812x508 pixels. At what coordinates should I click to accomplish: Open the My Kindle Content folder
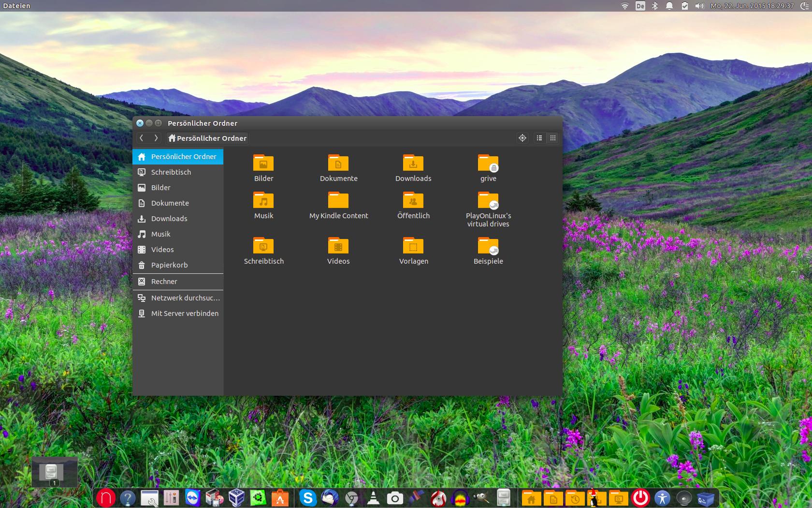tap(338, 200)
